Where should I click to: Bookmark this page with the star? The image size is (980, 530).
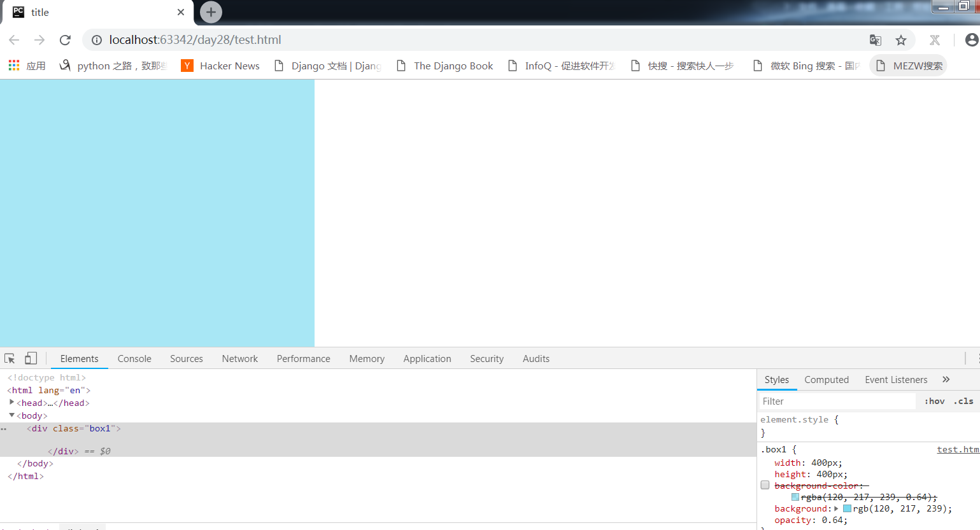pos(901,40)
